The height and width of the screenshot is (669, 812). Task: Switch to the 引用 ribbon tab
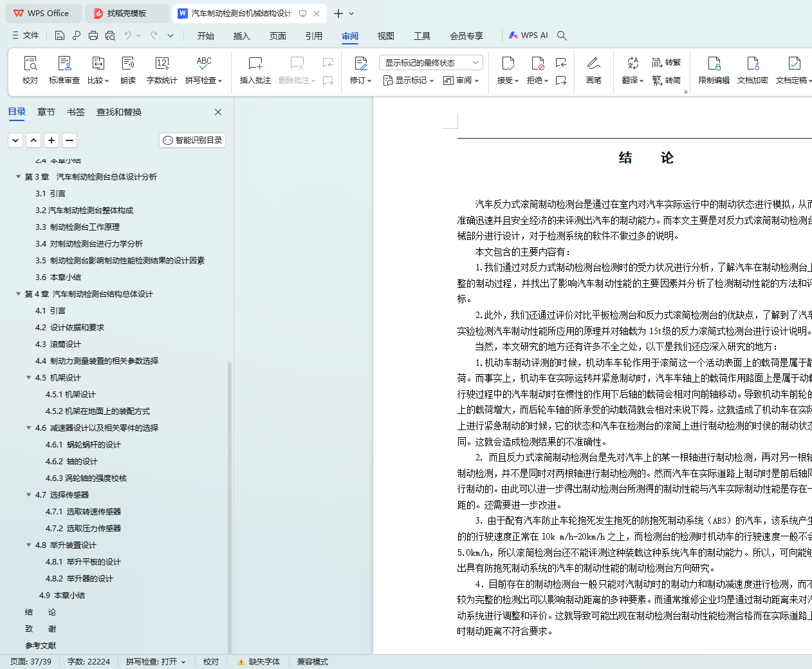314,36
